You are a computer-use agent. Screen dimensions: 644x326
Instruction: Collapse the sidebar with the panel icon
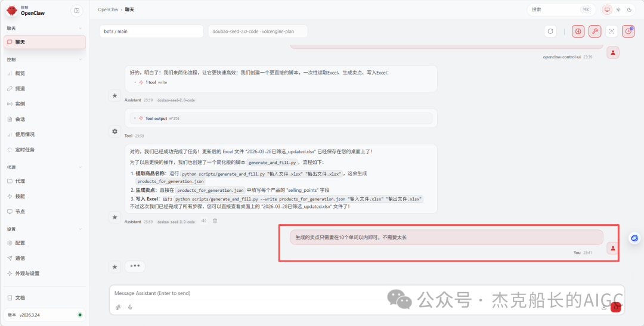click(x=76, y=11)
